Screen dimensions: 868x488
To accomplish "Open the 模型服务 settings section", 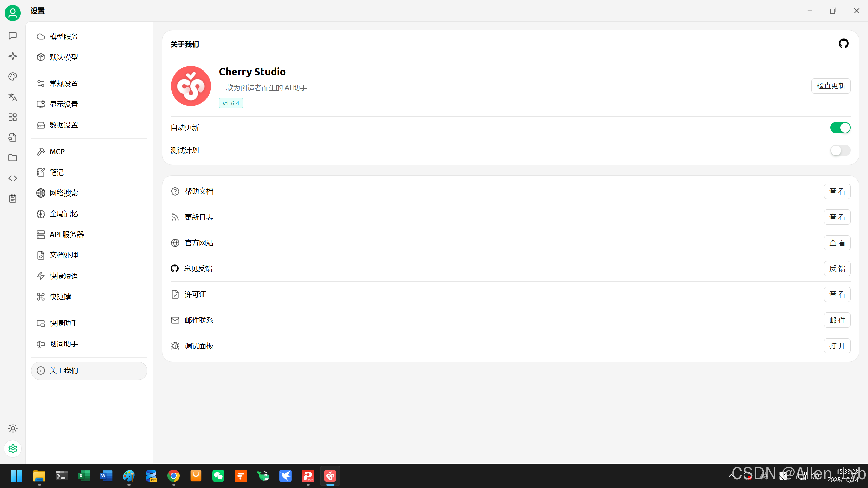I will [x=63, y=37].
